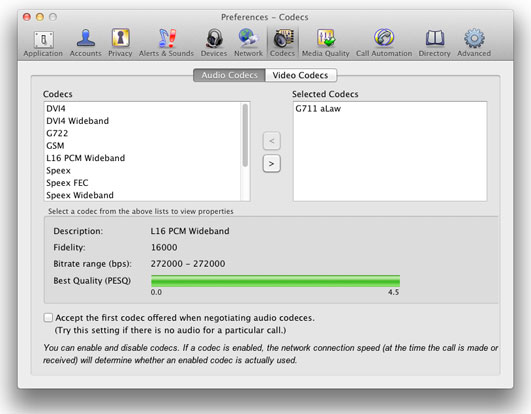Open the Application preferences pane
The height and width of the screenshot is (414, 531).
[x=43, y=43]
